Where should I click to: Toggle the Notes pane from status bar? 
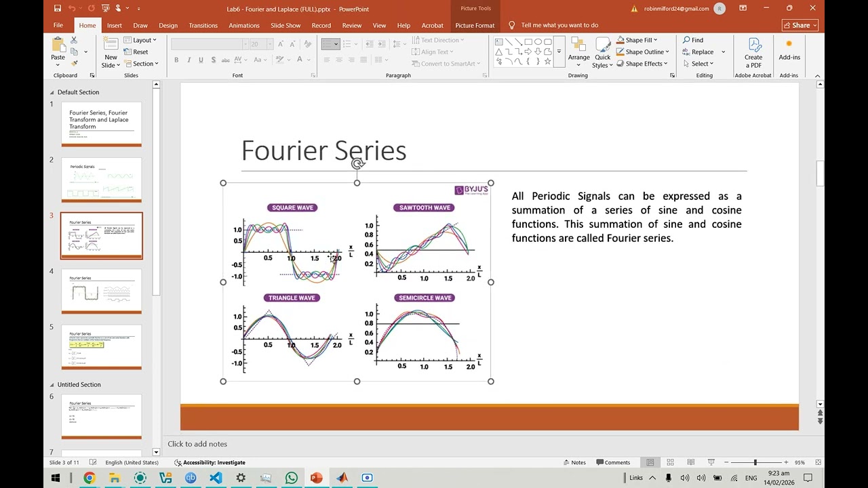click(x=574, y=462)
